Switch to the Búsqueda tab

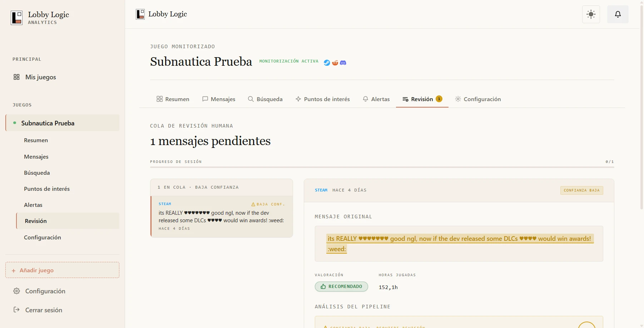point(265,99)
